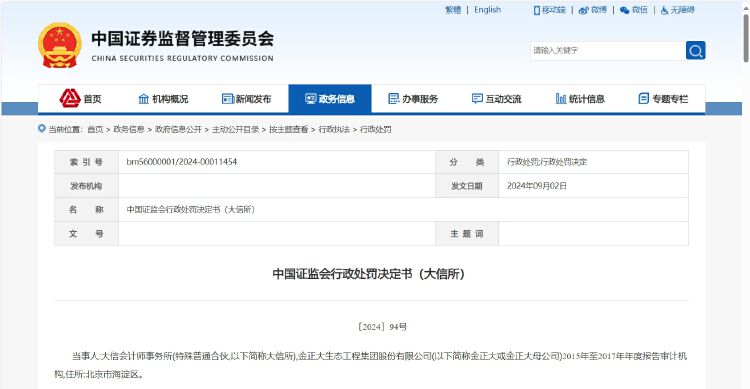Image resolution: width=750 pixels, height=389 pixels.
Task: Open the 办事服务 navigation tab
Action: tap(413, 99)
